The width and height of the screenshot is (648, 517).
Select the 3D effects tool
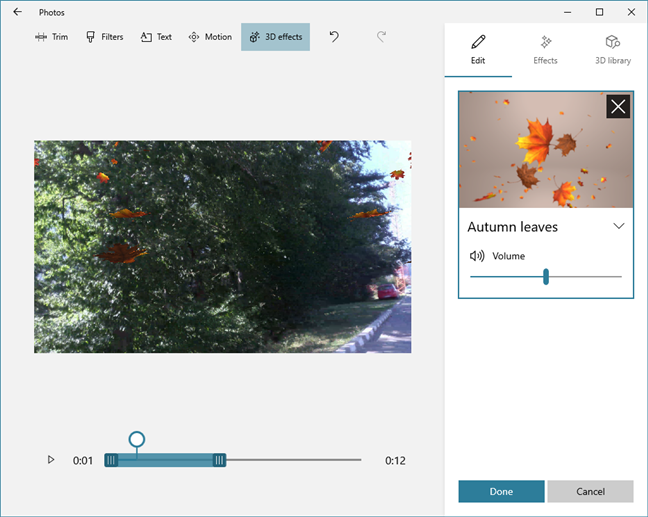[x=275, y=37]
